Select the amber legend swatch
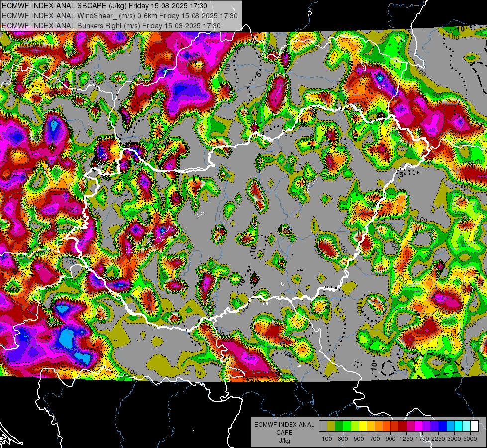This screenshot has width=487, height=448. pos(371,426)
